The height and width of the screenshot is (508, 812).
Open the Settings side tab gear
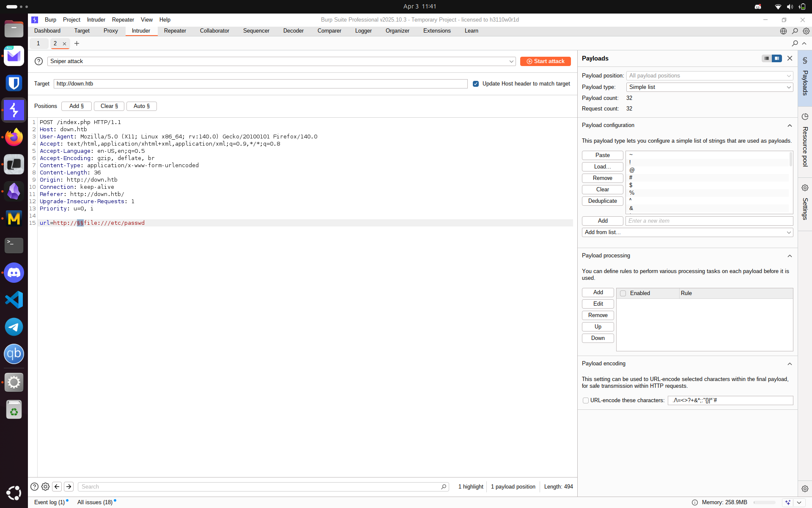coord(805,188)
